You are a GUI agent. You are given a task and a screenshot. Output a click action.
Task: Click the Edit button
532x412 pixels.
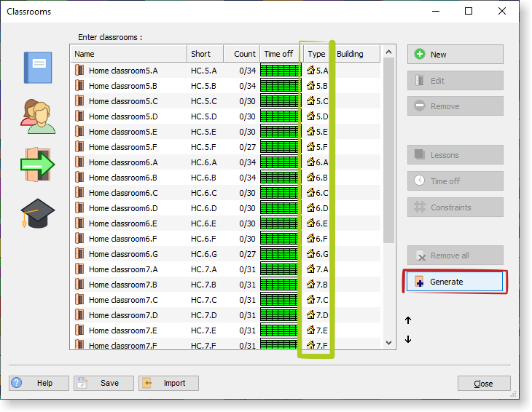pos(455,81)
